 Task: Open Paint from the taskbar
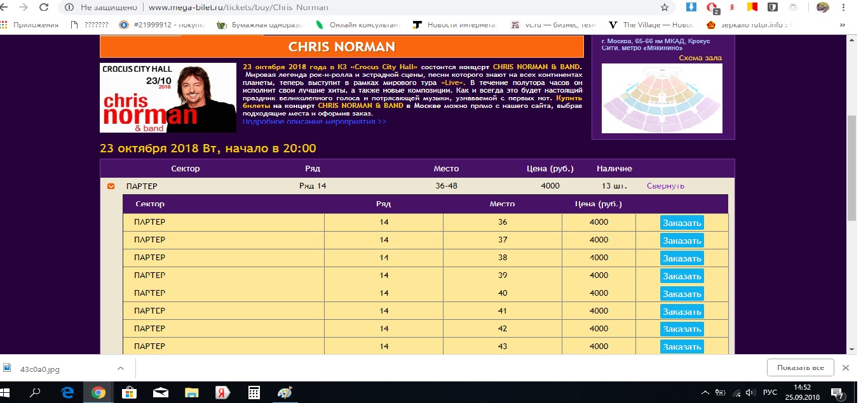tap(284, 392)
